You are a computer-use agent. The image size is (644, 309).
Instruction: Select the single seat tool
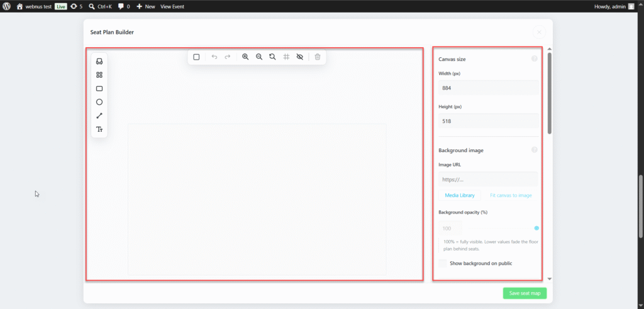(x=99, y=62)
